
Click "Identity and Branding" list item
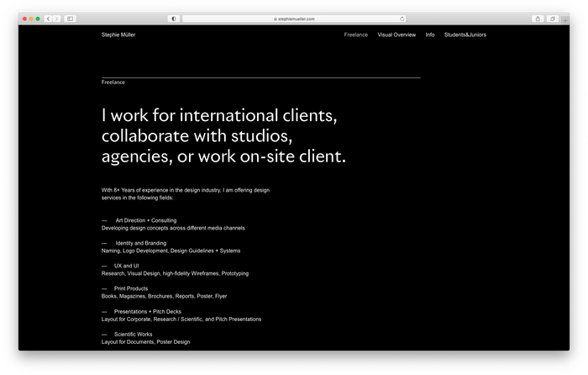pyautogui.click(x=140, y=243)
